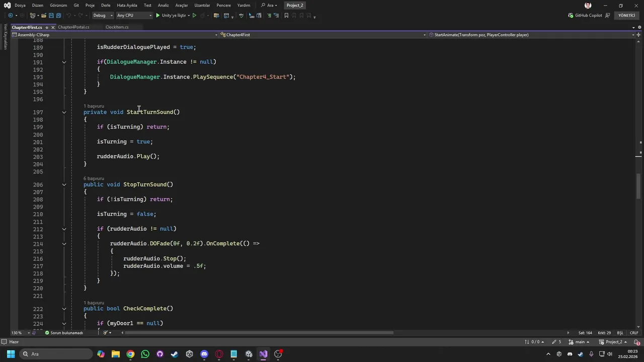Open the Git menu
Viewport: 644px width, 362px height.
coord(76,6)
